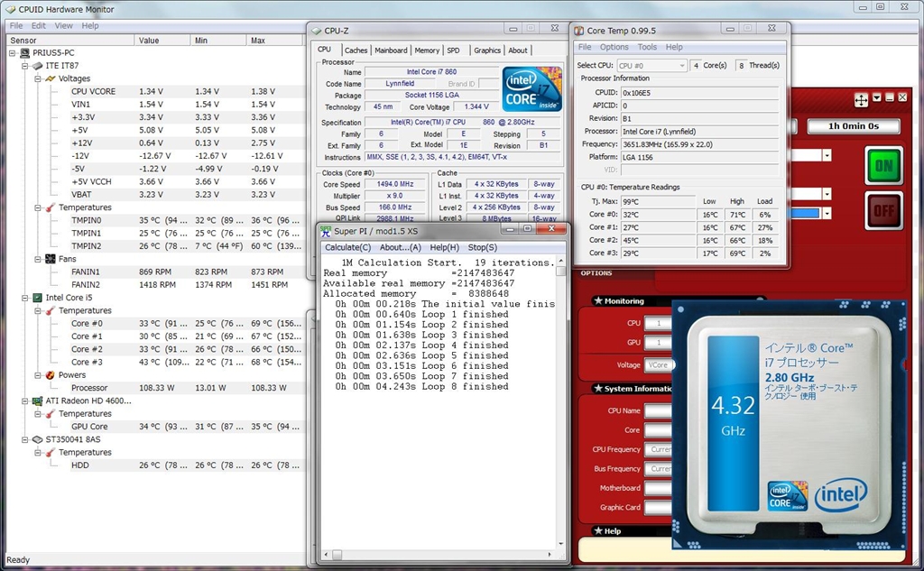Open the small down-arrow menu in red panel
Viewport: 924px width, 571px height.
(875, 97)
